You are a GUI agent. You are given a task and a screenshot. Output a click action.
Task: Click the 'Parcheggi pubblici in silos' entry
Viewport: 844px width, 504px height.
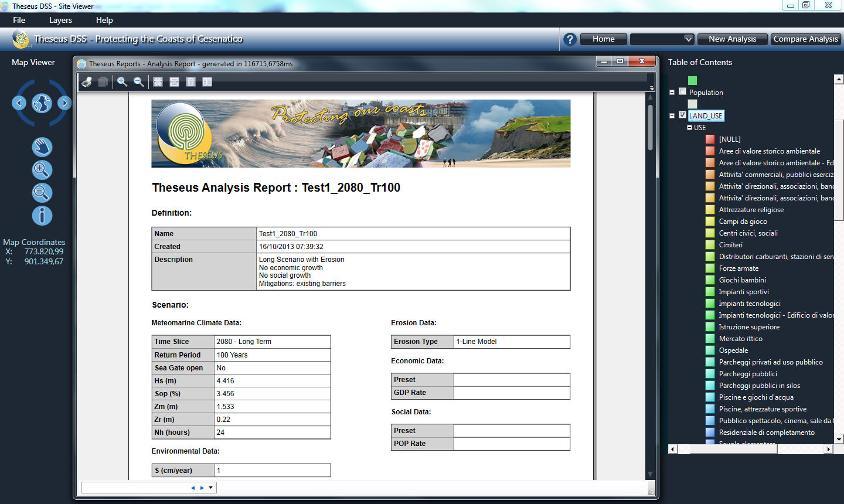pos(759,386)
